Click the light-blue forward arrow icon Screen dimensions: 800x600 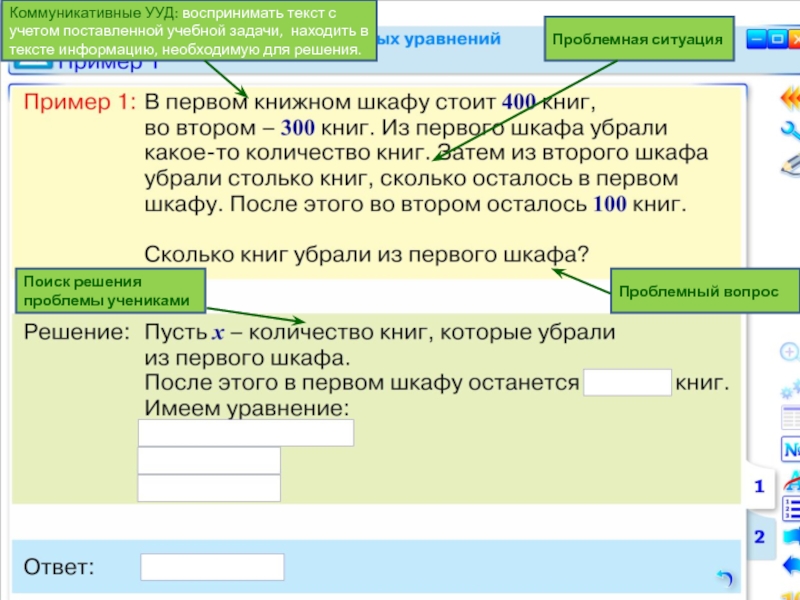pyautogui.click(x=791, y=536)
